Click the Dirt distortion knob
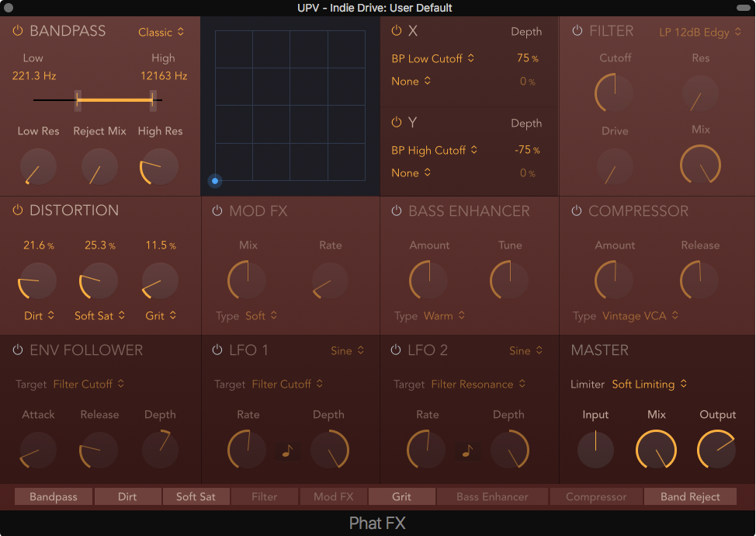The width and height of the screenshot is (756, 536). click(37, 280)
